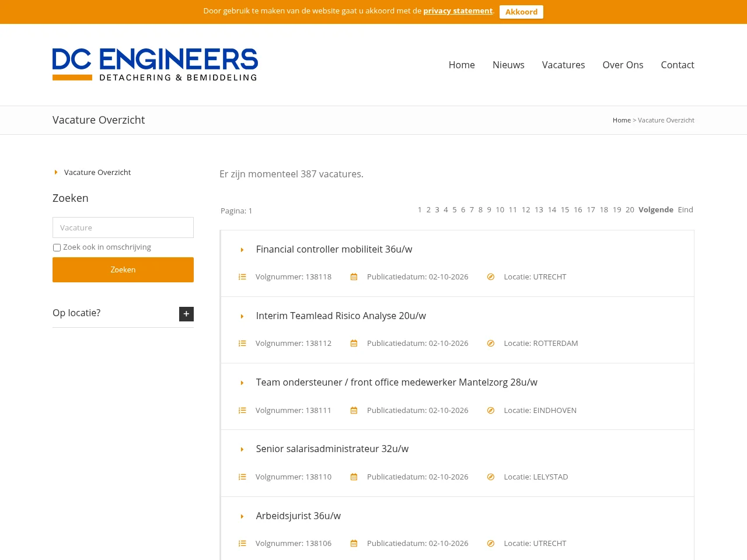Click calendar icon in Arbeidsjurist row
This screenshot has height=560, width=747.
point(354,544)
